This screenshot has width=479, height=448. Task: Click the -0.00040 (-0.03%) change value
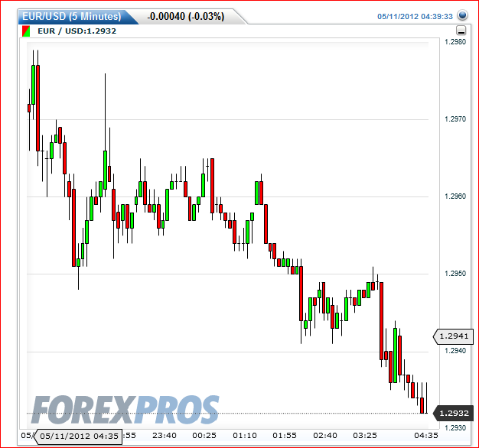(186, 17)
